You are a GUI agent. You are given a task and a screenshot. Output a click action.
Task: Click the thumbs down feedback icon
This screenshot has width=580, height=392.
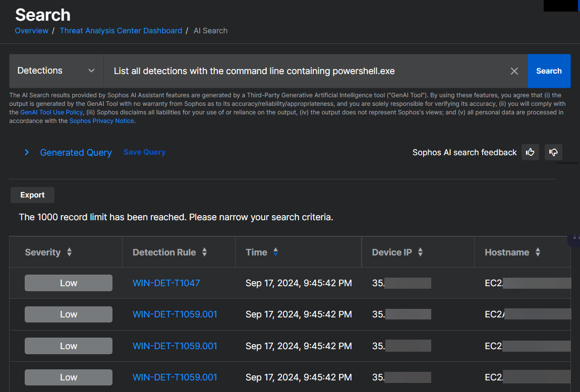pos(553,152)
